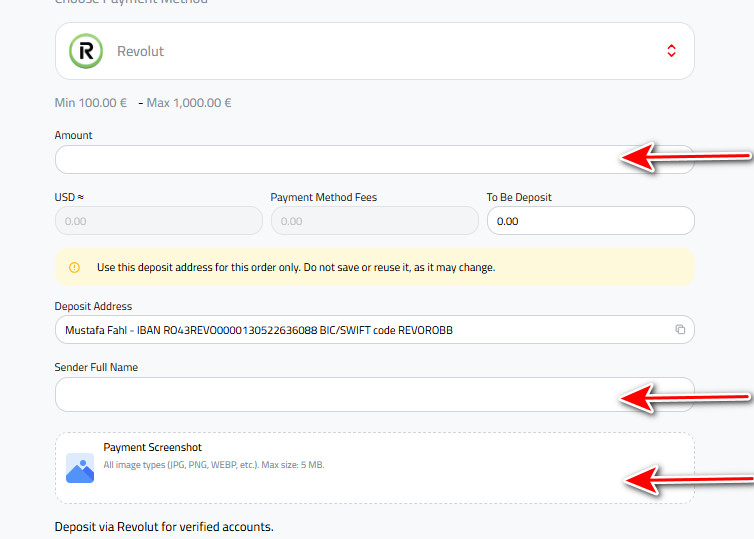
Task: Click the 'Payment Screenshot' title text
Action: click(x=152, y=447)
